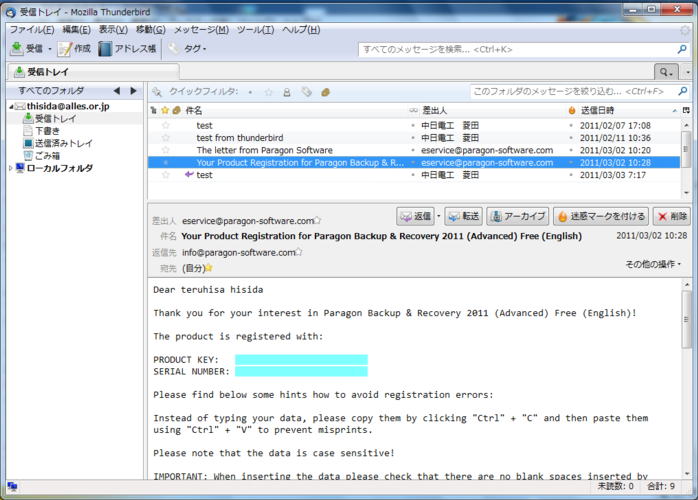Toggle the unread quick filter dot

(x=250, y=92)
